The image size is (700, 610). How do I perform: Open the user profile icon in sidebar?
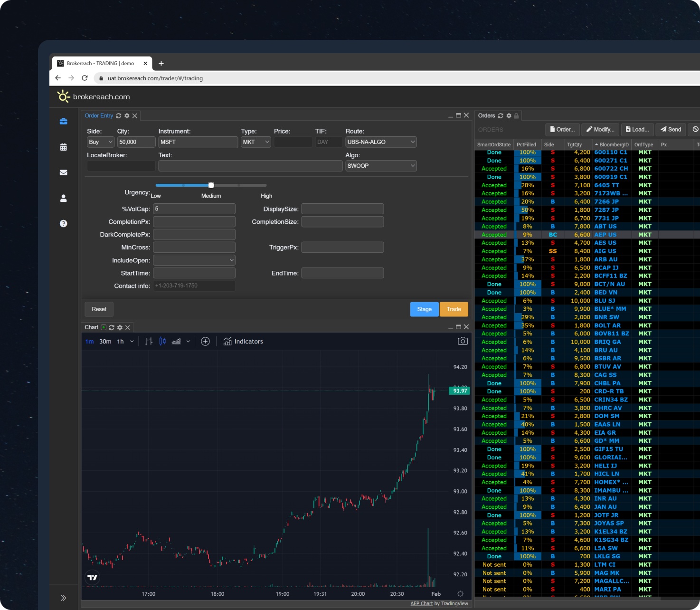pyautogui.click(x=63, y=198)
